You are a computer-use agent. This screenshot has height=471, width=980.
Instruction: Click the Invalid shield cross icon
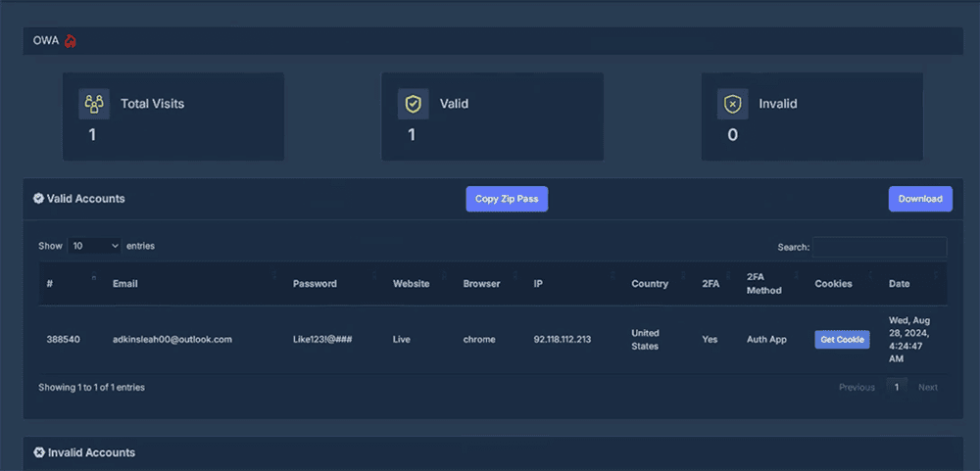[732, 104]
